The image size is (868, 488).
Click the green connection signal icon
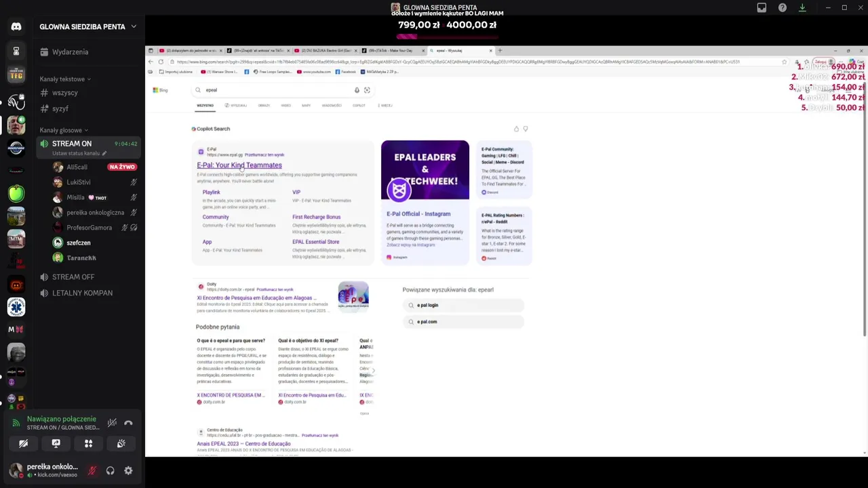(x=16, y=423)
